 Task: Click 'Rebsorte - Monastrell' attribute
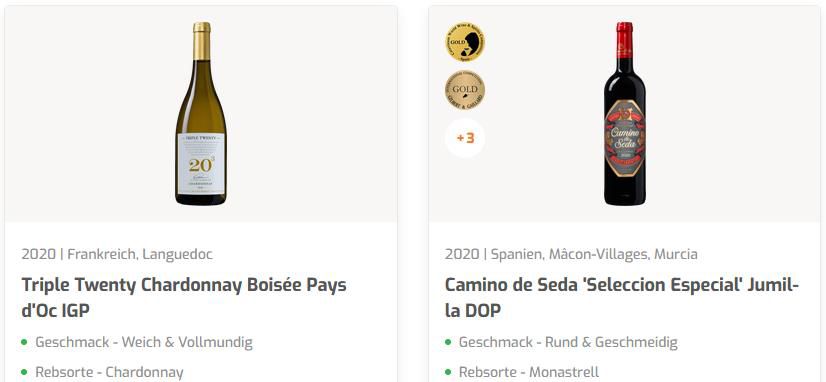[x=529, y=372]
